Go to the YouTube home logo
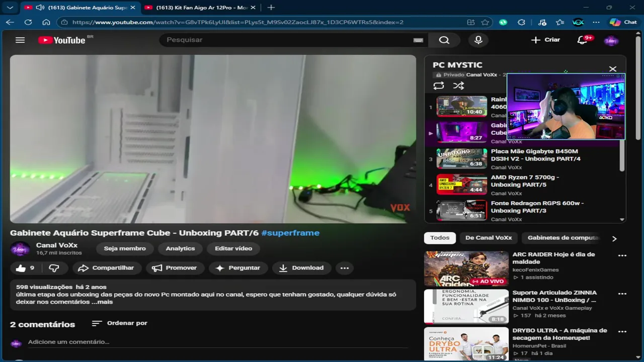This screenshot has height=362, width=644. (62, 40)
